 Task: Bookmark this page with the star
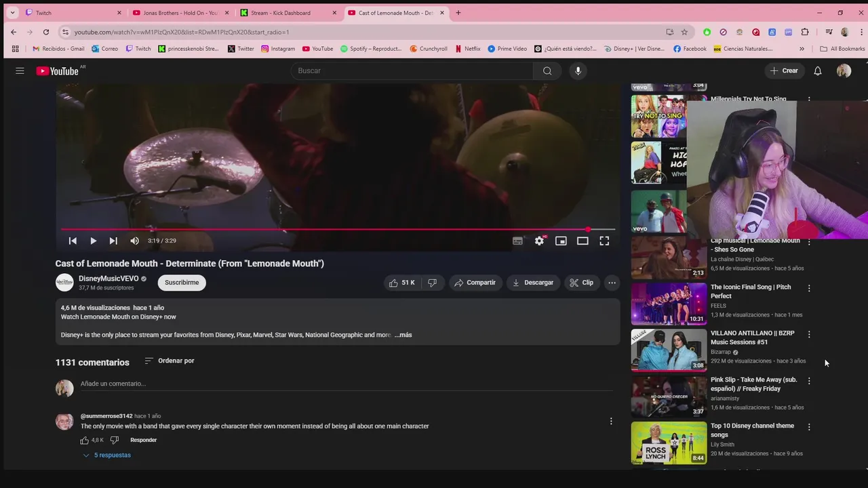(x=684, y=32)
